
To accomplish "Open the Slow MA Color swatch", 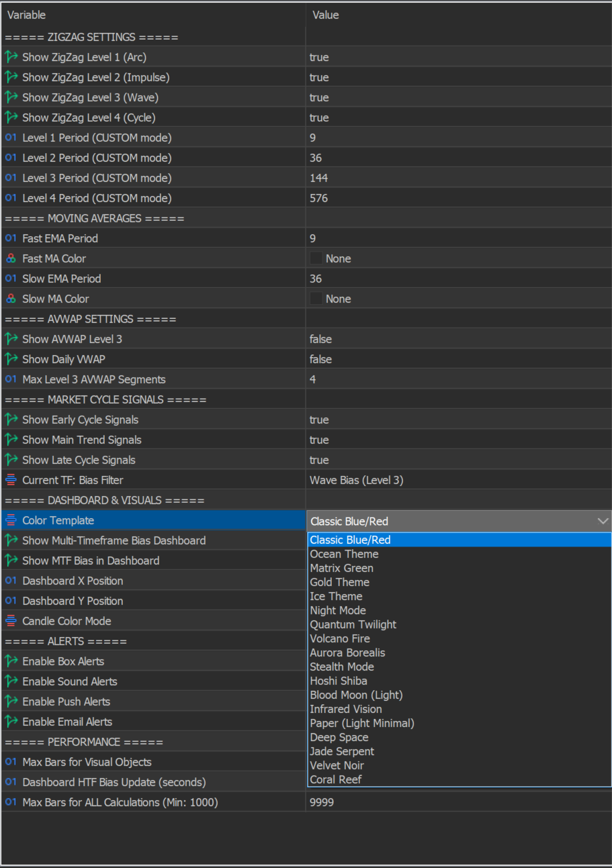I will (316, 299).
